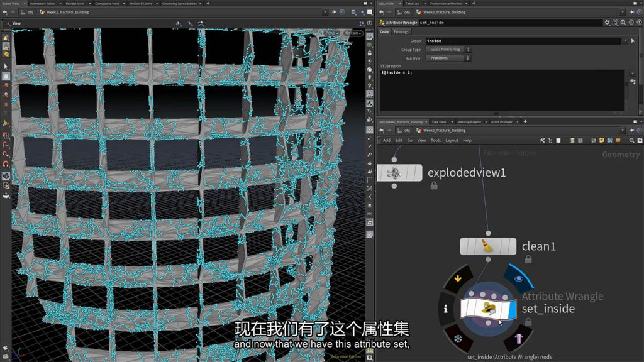Click the Group input field containing inside
This screenshot has height=362, width=644.
pos(523,41)
